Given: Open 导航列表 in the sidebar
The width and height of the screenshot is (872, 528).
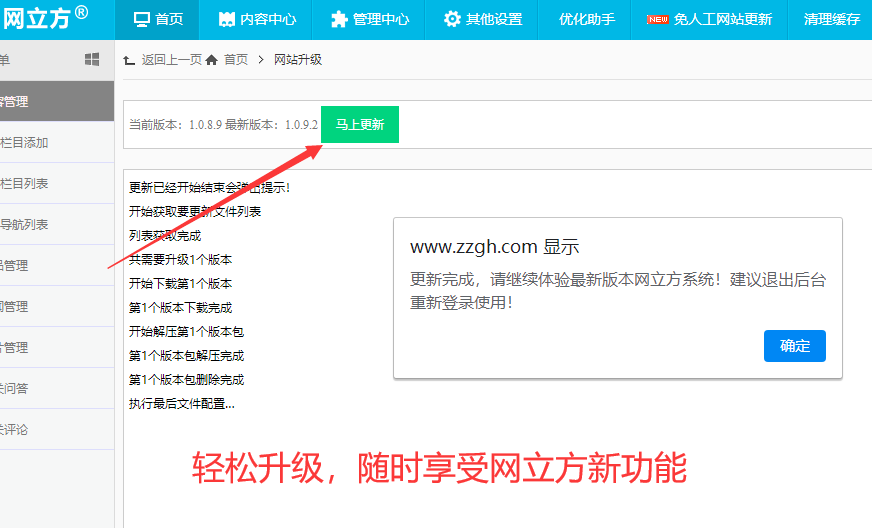Looking at the screenshot, I should click(57, 225).
